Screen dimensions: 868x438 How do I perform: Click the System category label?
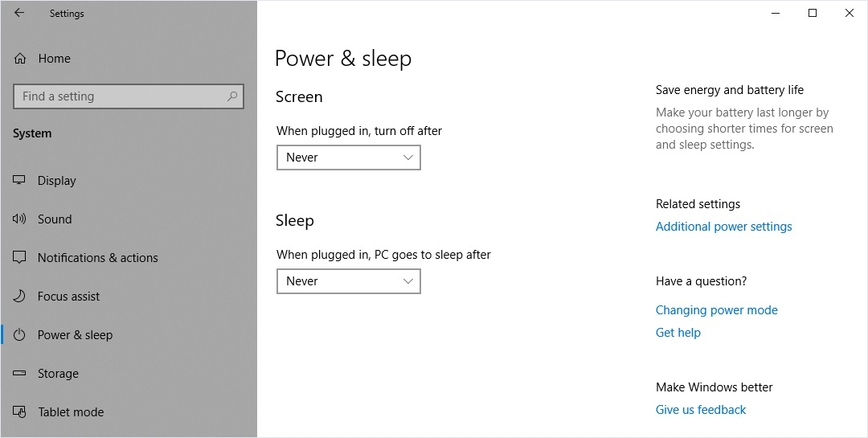click(x=32, y=133)
